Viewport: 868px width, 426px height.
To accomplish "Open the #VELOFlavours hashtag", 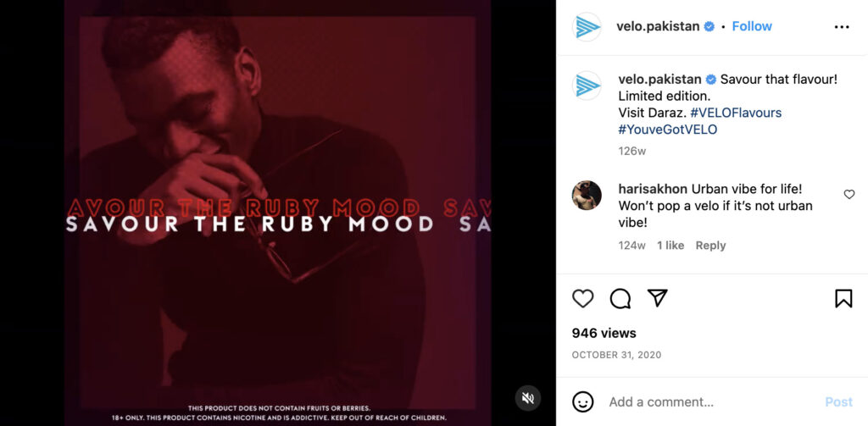I will click(x=736, y=113).
